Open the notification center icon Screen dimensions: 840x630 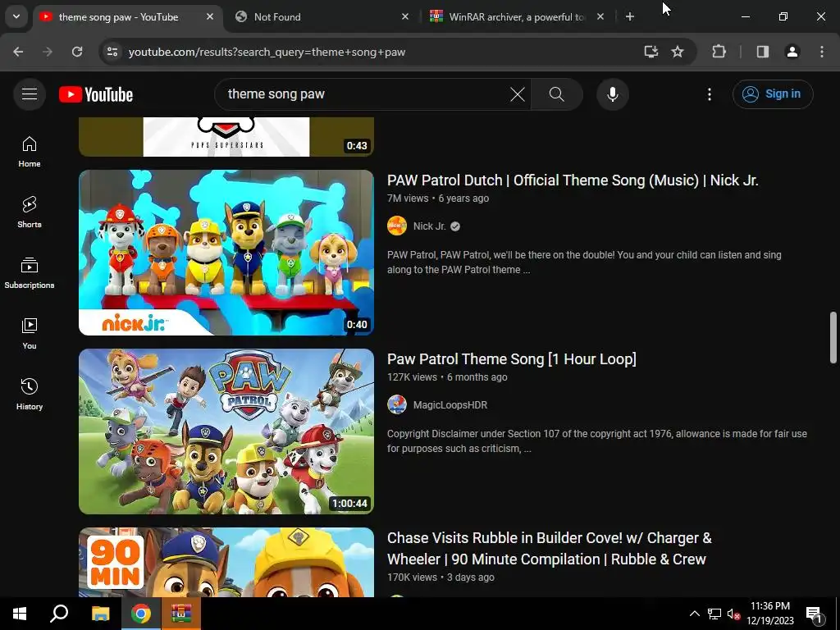(x=814, y=614)
